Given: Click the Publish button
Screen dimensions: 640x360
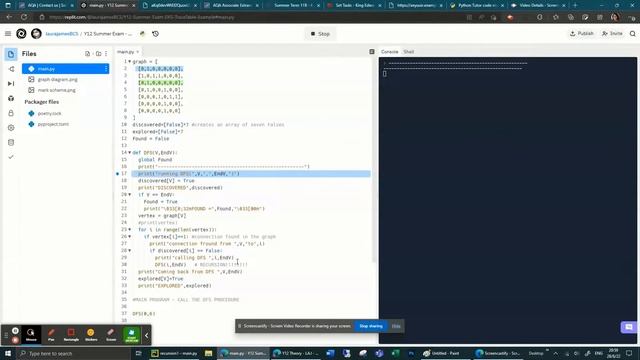Looking at the screenshot, I should click(x=582, y=33).
